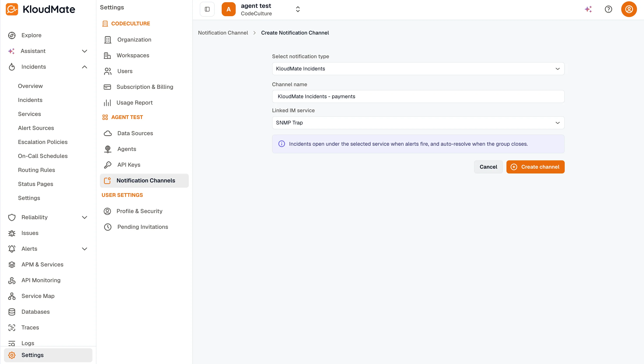Click the Reliability shield icon
The width and height of the screenshot is (644, 364).
pyautogui.click(x=12, y=217)
